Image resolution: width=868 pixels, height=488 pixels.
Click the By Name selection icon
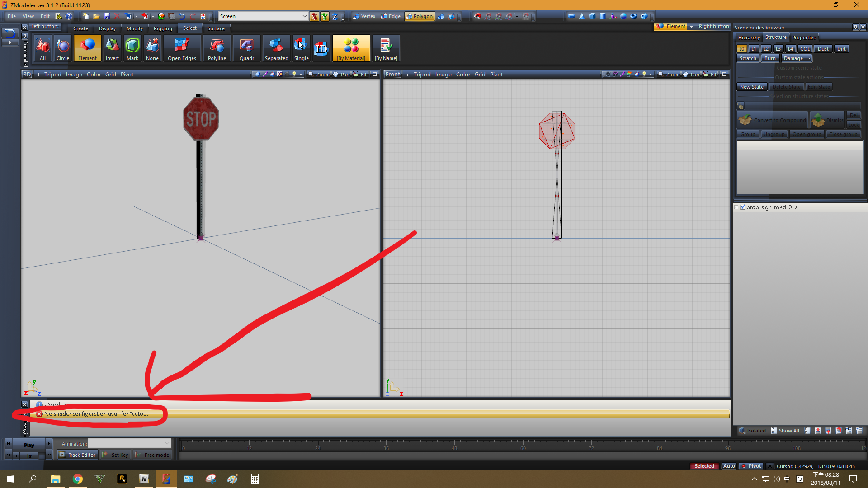(x=386, y=49)
